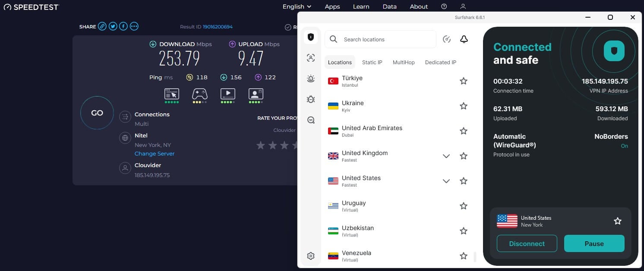Viewport: 644px width, 271px height.
Task: Favorite New York in the connection card
Action: coord(617,221)
